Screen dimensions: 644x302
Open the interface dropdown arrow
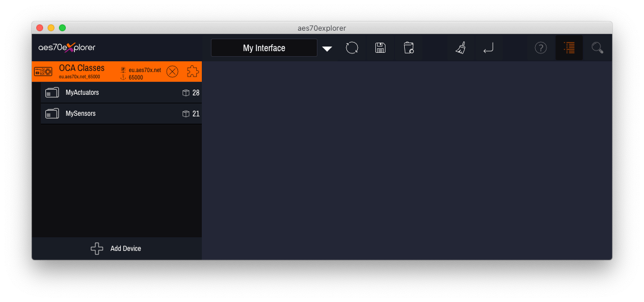[x=327, y=49]
